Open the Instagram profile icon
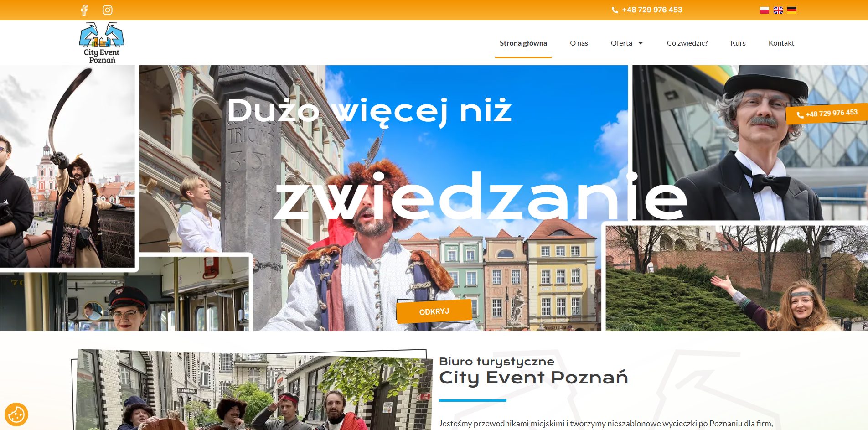 [x=108, y=10]
